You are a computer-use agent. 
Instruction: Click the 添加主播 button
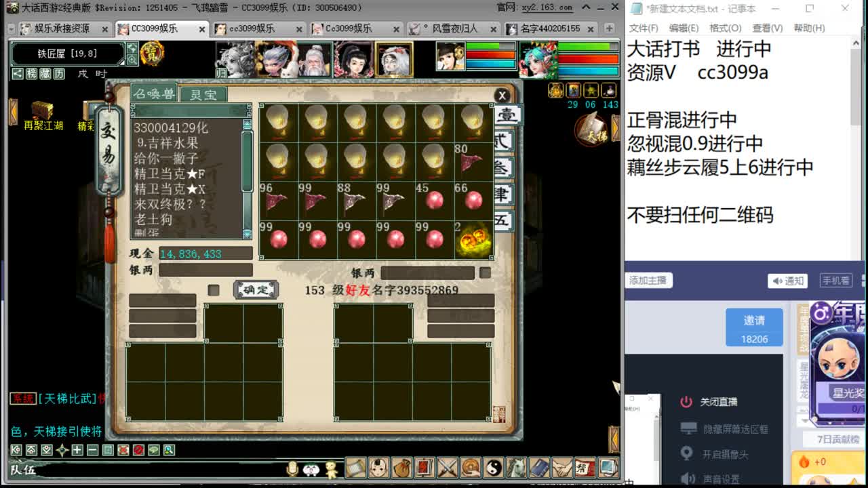(x=648, y=280)
